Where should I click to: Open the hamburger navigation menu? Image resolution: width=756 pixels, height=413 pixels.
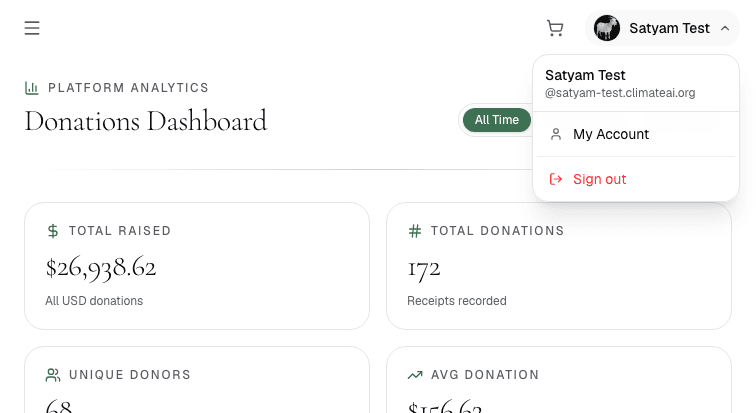32,28
